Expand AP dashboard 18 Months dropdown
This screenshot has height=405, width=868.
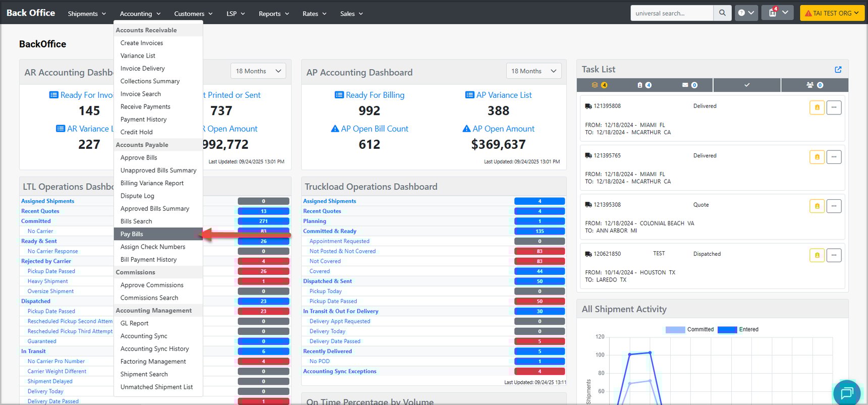click(533, 71)
